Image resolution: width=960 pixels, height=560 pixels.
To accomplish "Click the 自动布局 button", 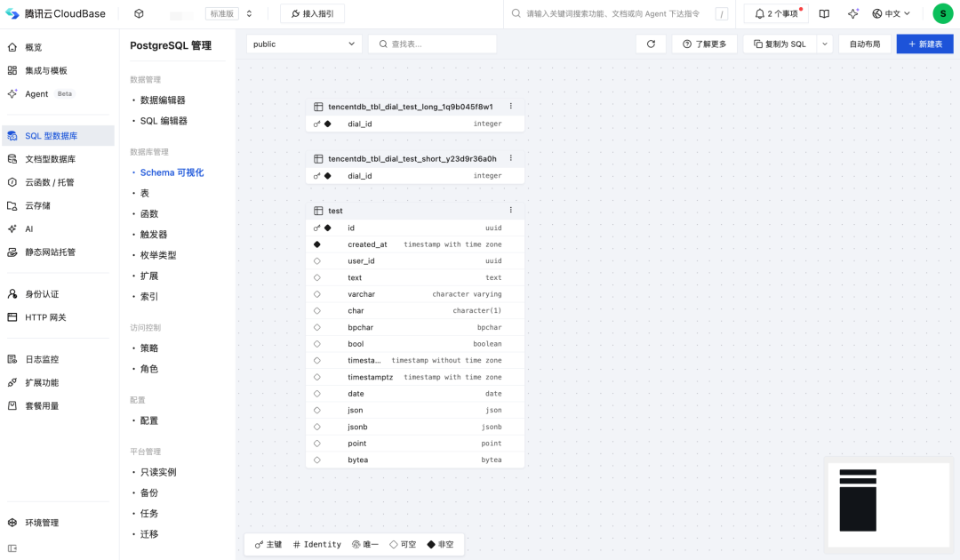I will (865, 44).
